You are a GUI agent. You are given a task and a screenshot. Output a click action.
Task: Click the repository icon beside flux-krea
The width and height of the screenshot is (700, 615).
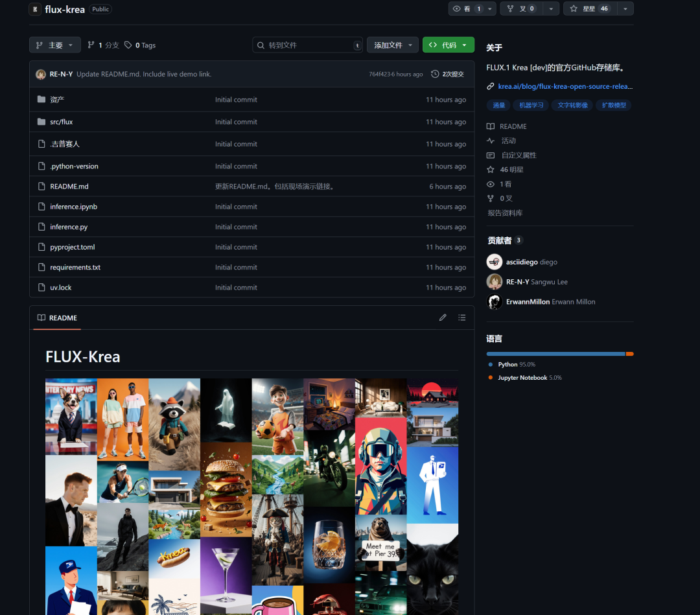[35, 9]
